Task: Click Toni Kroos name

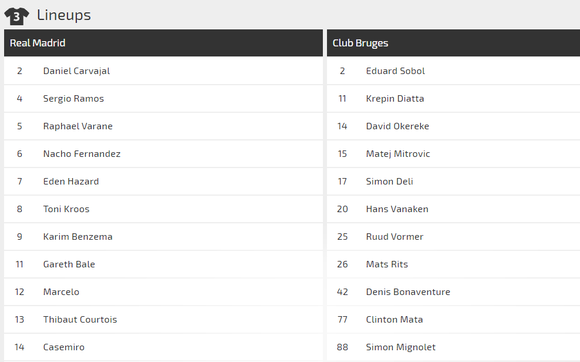Action: pos(66,209)
